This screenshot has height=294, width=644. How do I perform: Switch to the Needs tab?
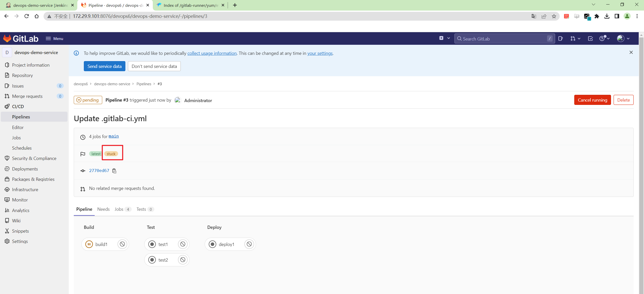(x=103, y=209)
